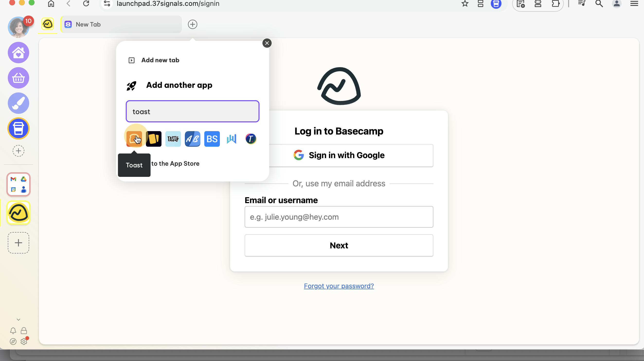This screenshot has width=644, height=361.
Task: Close the Add another app popup
Action: pyautogui.click(x=267, y=43)
